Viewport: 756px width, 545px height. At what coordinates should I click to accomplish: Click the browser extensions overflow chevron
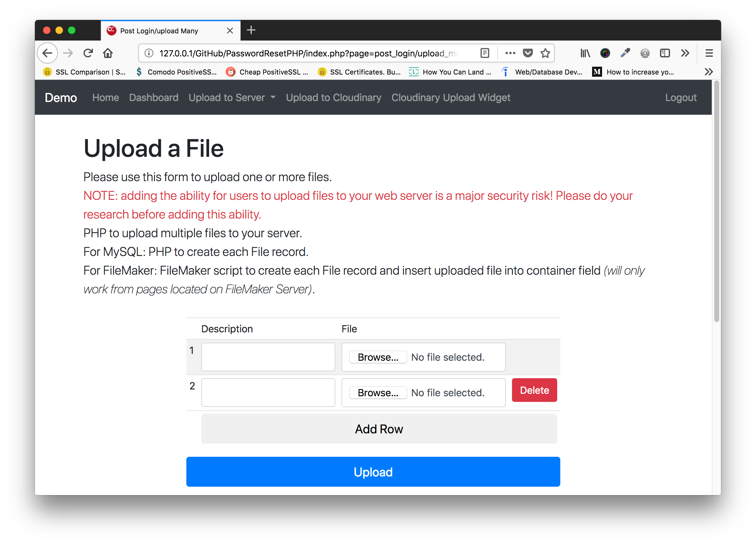point(685,52)
